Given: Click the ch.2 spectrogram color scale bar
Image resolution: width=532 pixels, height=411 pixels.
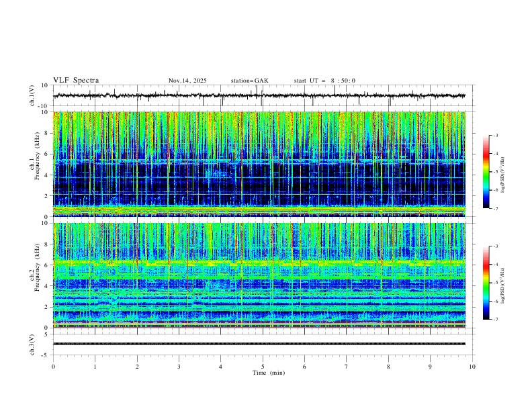Looking at the screenshot, I should pos(486,283).
